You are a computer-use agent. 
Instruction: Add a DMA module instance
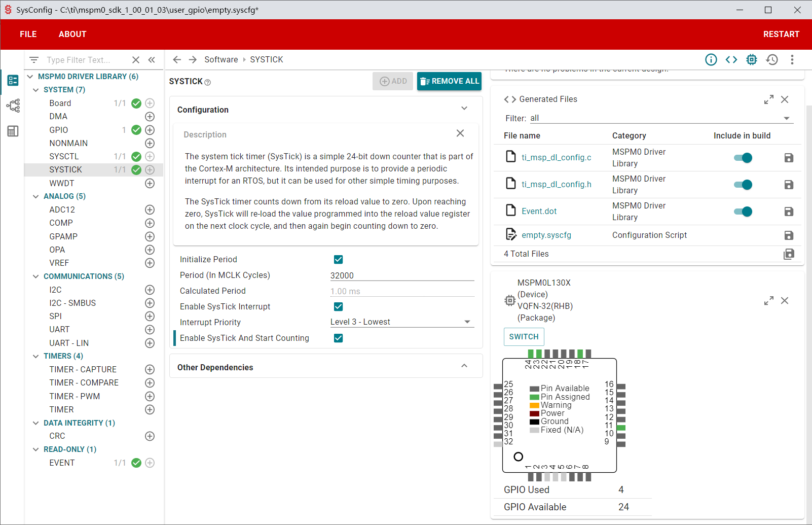[x=150, y=117]
